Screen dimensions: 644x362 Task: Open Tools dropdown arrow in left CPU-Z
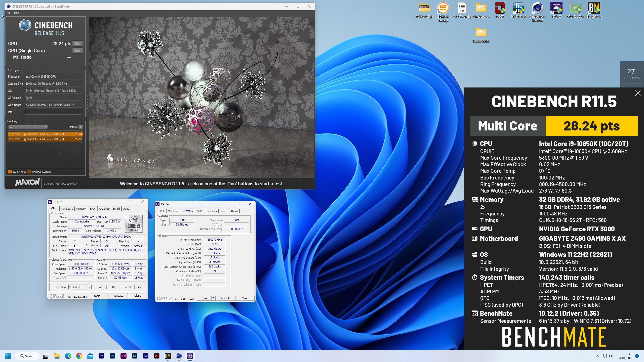pyautogui.click(x=106, y=296)
